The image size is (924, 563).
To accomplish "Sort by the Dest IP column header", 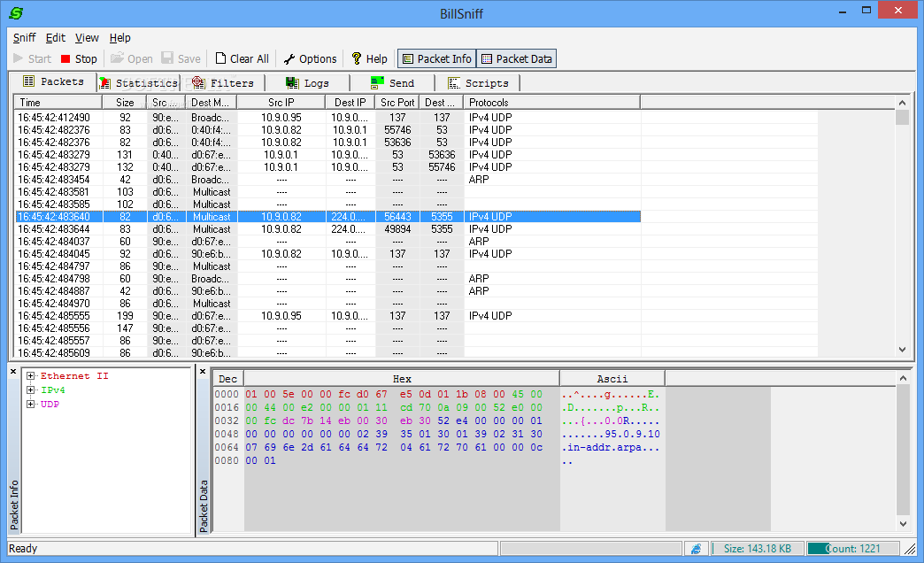I will click(x=350, y=102).
